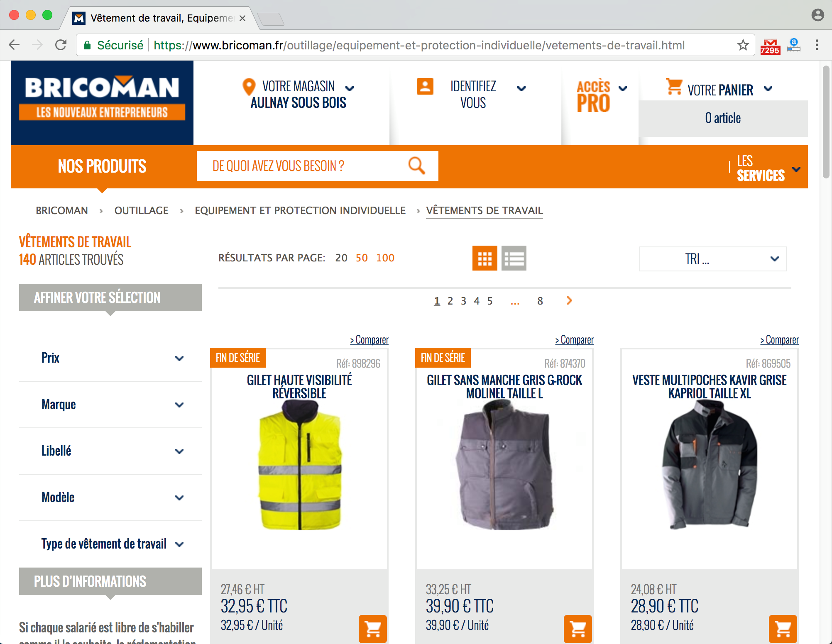
Task: Go to Outillage breadcrumb
Action: pyautogui.click(x=142, y=210)
